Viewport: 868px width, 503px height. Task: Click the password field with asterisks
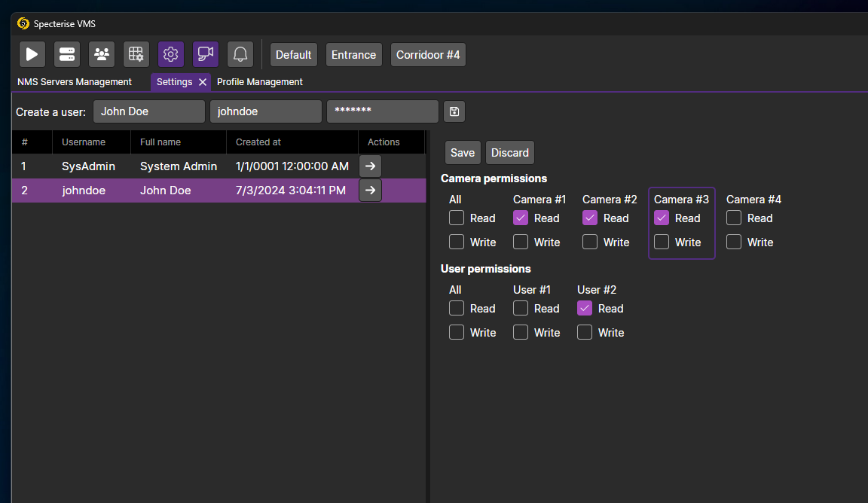383,111
